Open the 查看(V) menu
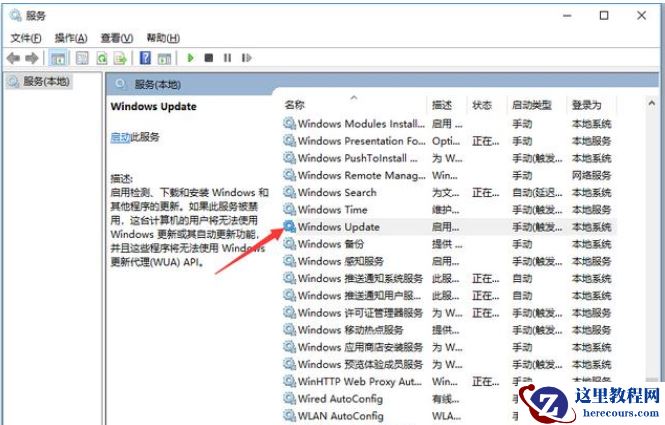665x425 pixels. point(117,38)
